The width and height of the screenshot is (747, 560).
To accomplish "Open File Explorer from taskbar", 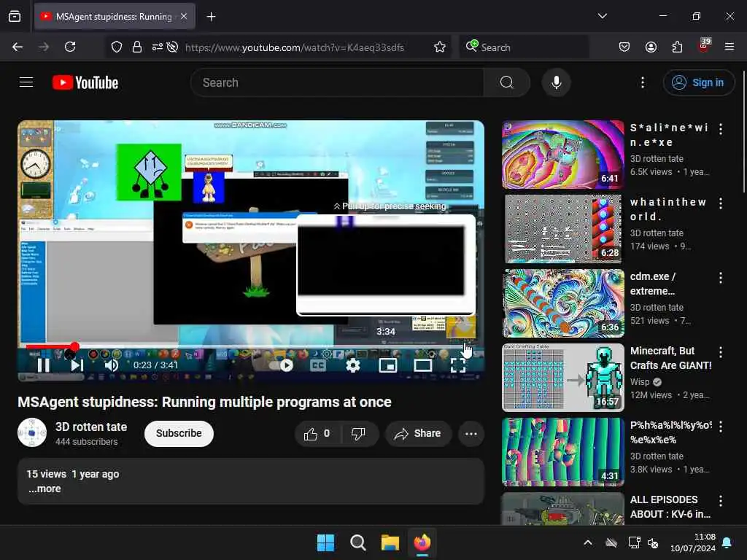I will coord(390,542).
